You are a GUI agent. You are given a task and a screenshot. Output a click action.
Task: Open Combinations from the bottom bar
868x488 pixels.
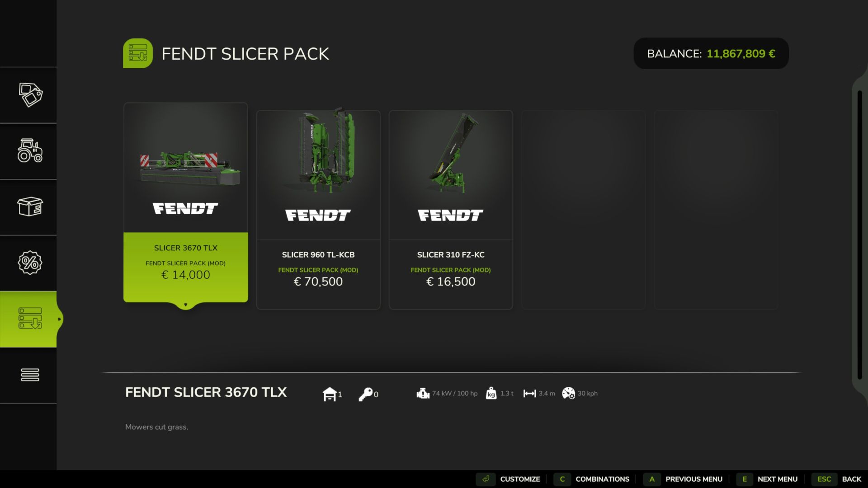pyautogui.click(x=592, y=479)
